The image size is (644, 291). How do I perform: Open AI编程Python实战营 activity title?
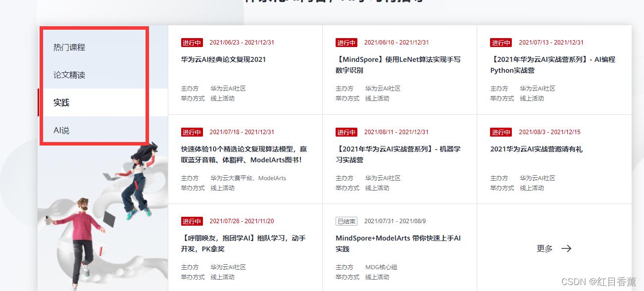553,65
